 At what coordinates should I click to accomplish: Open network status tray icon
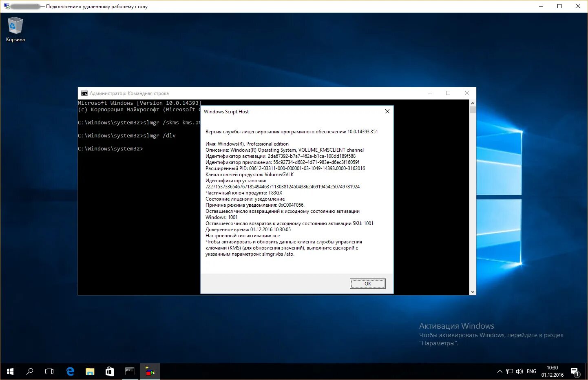(x=510, y=371)
